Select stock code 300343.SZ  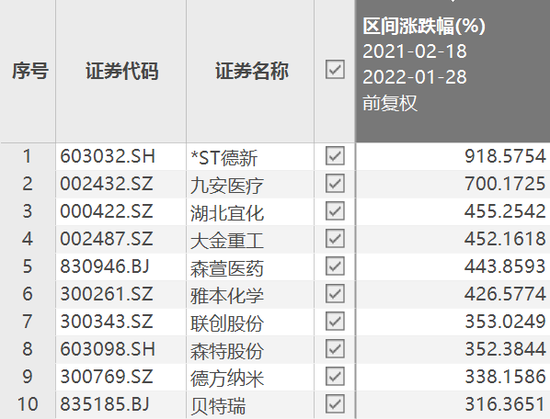tap(107, 322)
